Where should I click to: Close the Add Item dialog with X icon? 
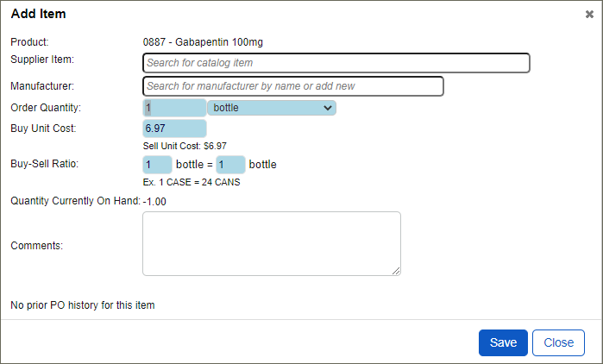pyautogui.click(x=589, y=15)
